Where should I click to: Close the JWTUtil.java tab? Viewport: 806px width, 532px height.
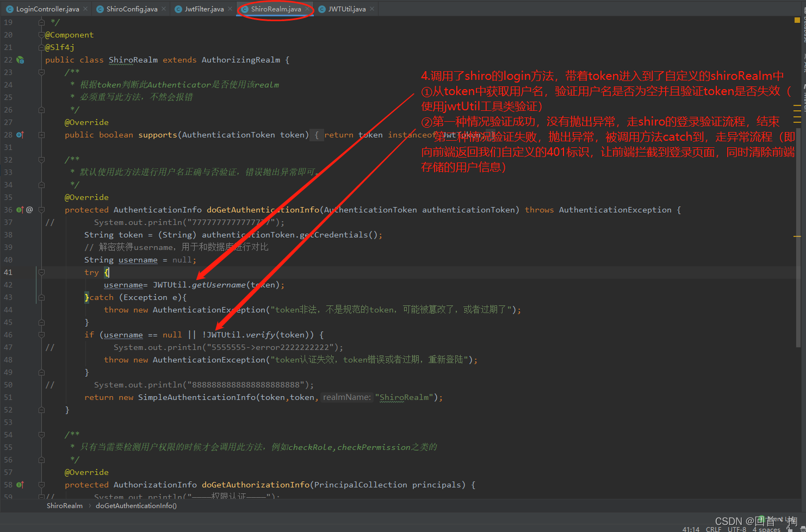pyautogui.click(x=372, y=9)
